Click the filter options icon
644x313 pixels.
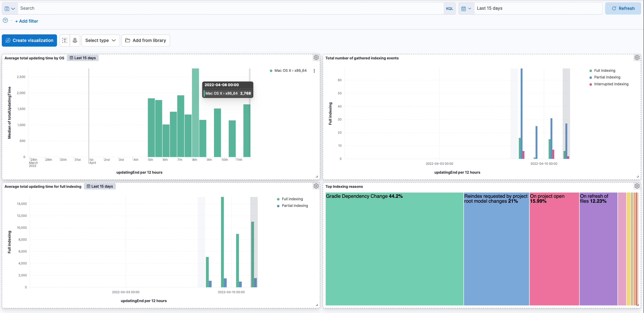point(5,21)
